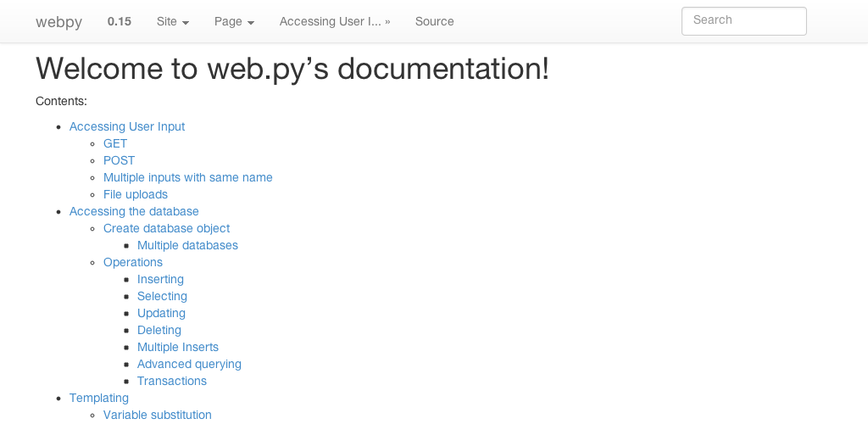Jump to File uploads section

coord(136,194)
